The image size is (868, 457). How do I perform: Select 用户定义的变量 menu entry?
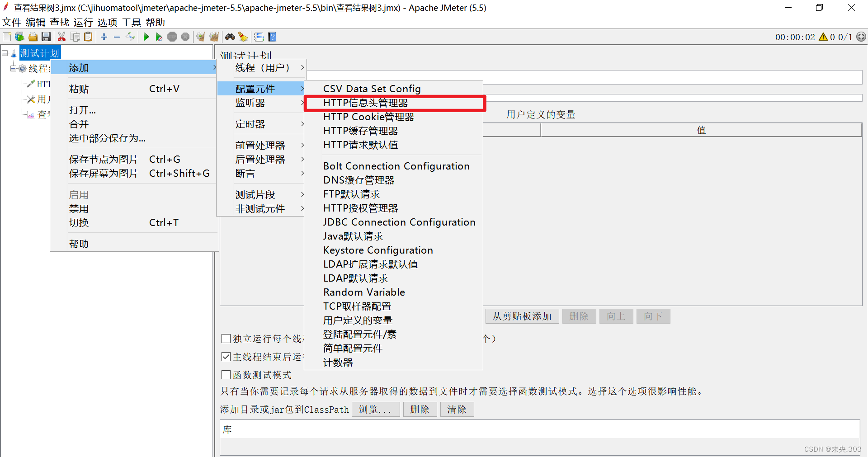pos(394,320)
